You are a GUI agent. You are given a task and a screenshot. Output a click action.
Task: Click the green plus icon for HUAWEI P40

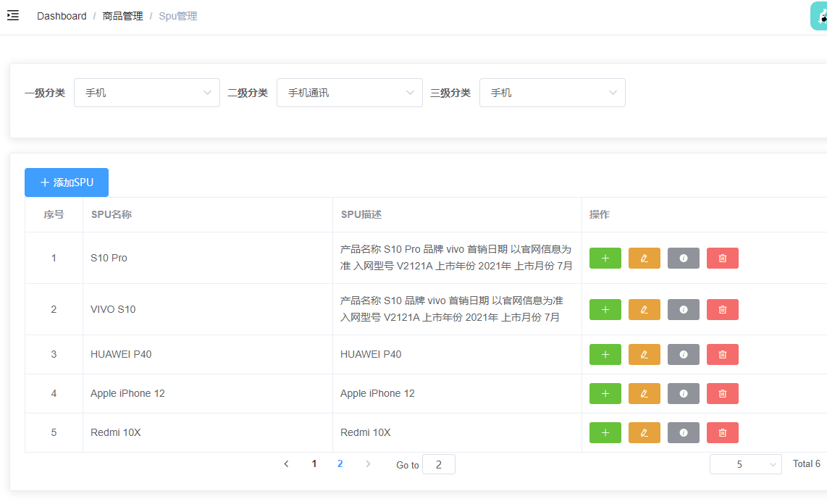[x=605, y=354]
